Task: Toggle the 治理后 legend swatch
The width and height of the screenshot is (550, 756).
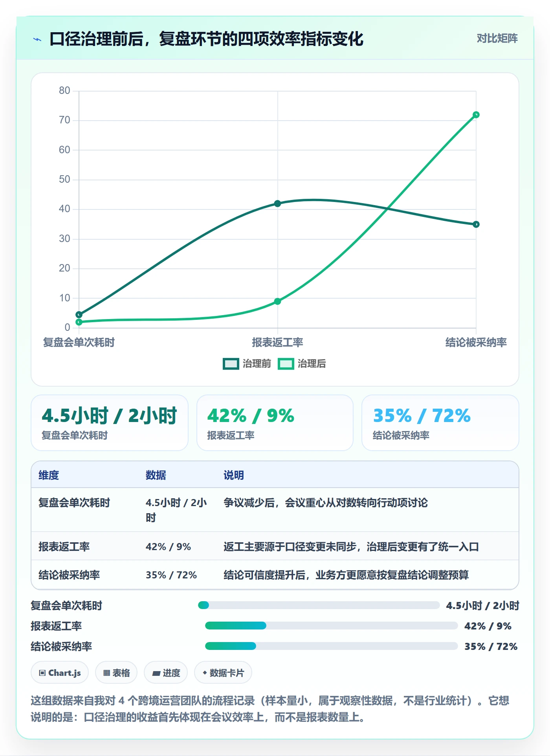Action: [286, 364]
